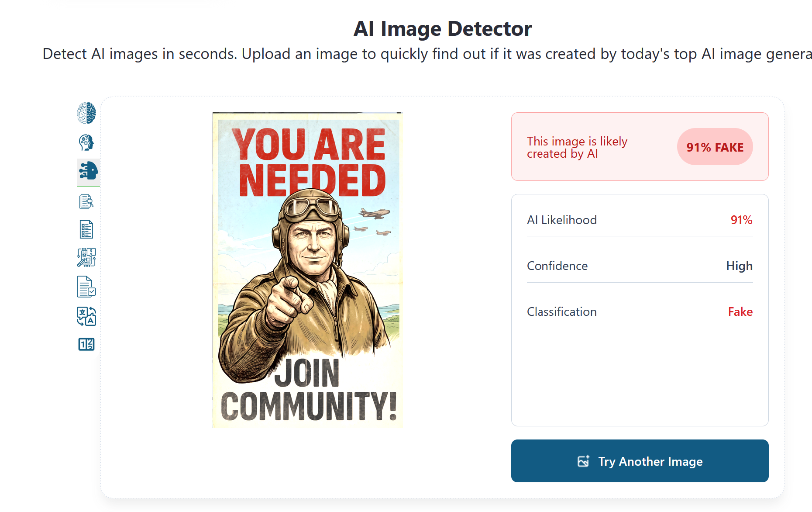Click 'This image is likely created by AI' text
The width and height of the screenshot is (812, 512).
pos(577,147)
